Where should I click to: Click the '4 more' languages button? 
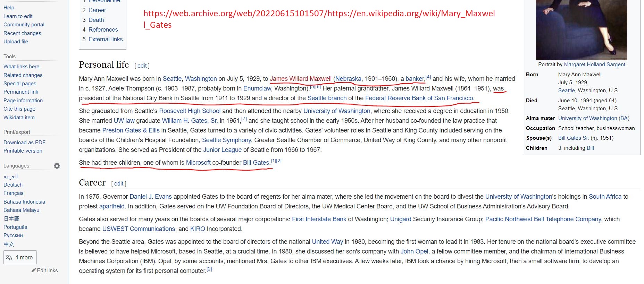[x=20, y=257]
